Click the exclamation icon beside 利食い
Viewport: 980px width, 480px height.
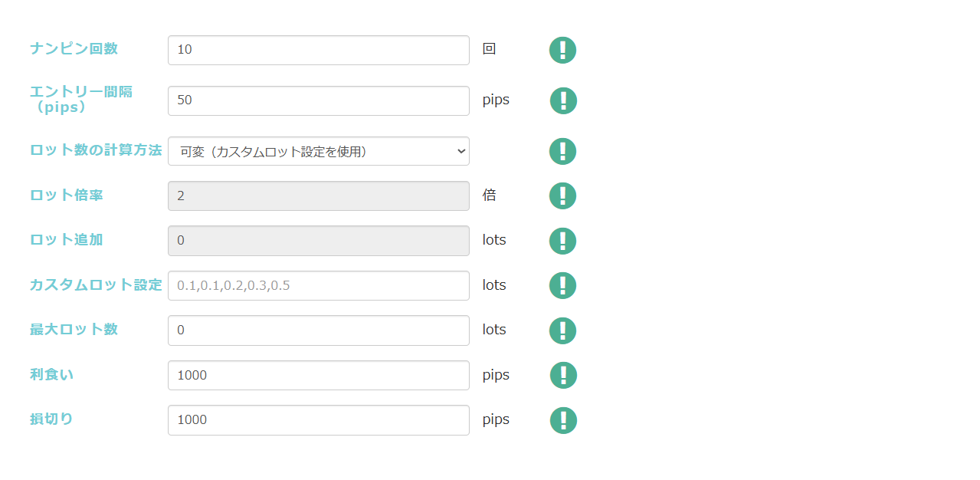point(562,375)
